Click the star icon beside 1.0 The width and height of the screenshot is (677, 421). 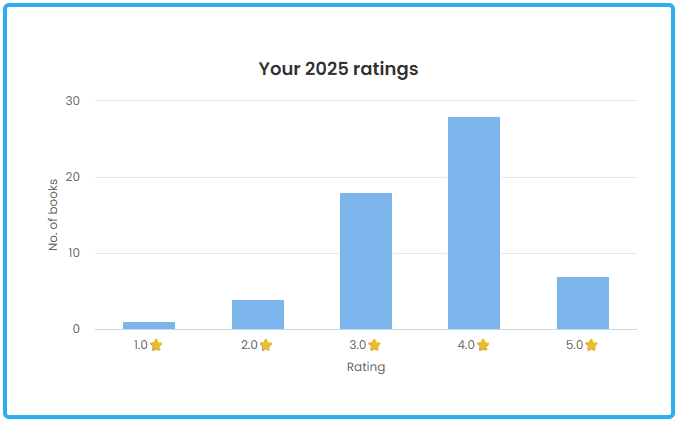click(x=156, y=345)
